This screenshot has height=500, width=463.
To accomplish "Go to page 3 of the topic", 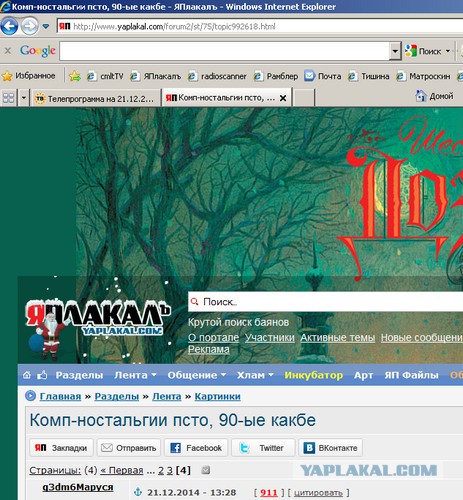I will 170,470.
